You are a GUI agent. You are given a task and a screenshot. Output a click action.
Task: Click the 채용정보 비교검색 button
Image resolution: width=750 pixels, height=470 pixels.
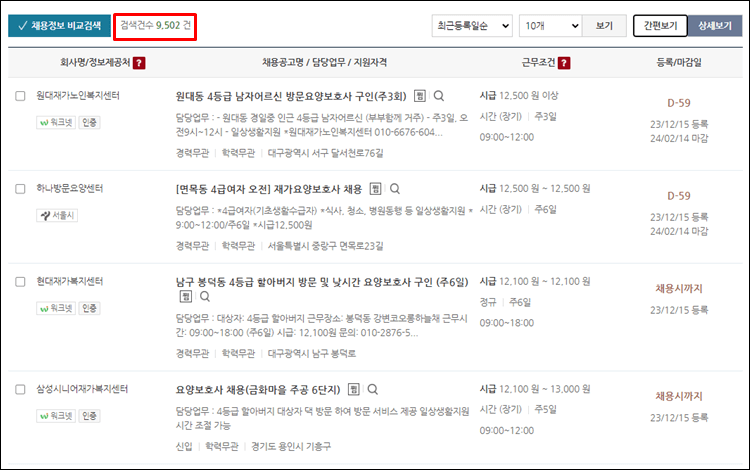59,26
